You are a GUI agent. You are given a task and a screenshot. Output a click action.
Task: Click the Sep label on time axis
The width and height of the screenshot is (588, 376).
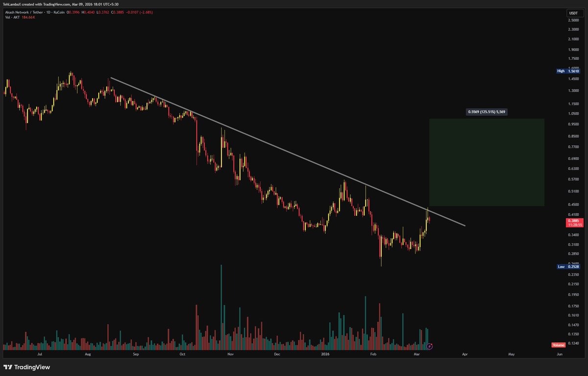(136, 353)
